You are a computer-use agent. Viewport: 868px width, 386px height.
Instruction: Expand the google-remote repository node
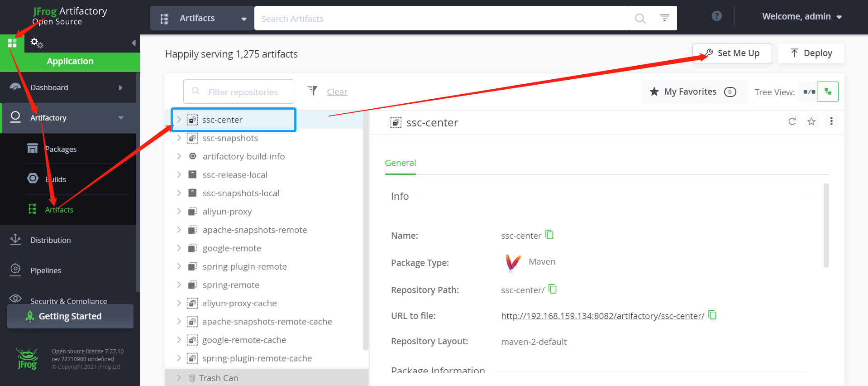179,248
